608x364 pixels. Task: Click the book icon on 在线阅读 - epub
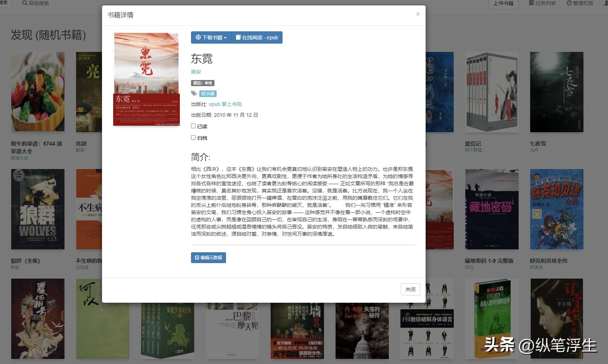[238, 37]
